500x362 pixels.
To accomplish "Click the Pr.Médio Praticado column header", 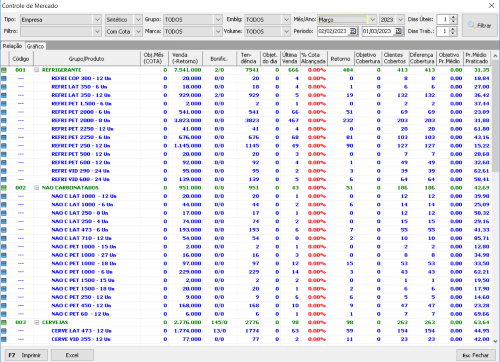I will coord(477,59).
